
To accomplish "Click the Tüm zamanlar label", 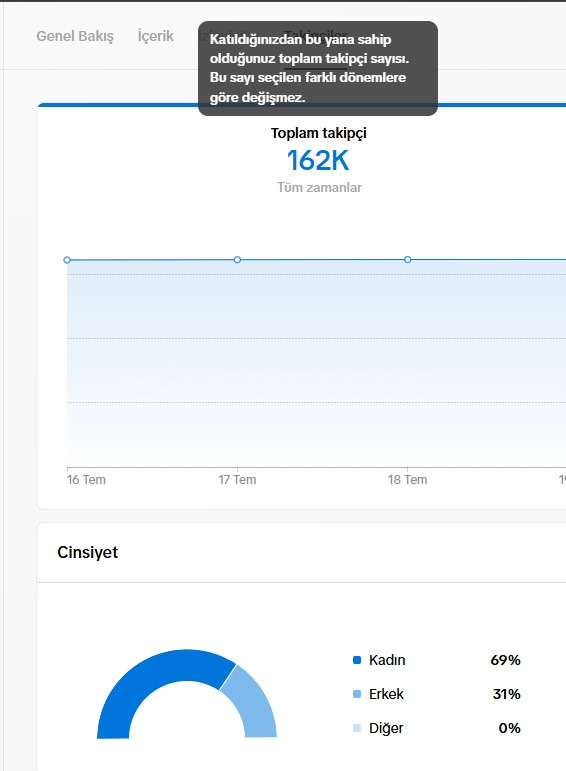I will pos(319,187).
